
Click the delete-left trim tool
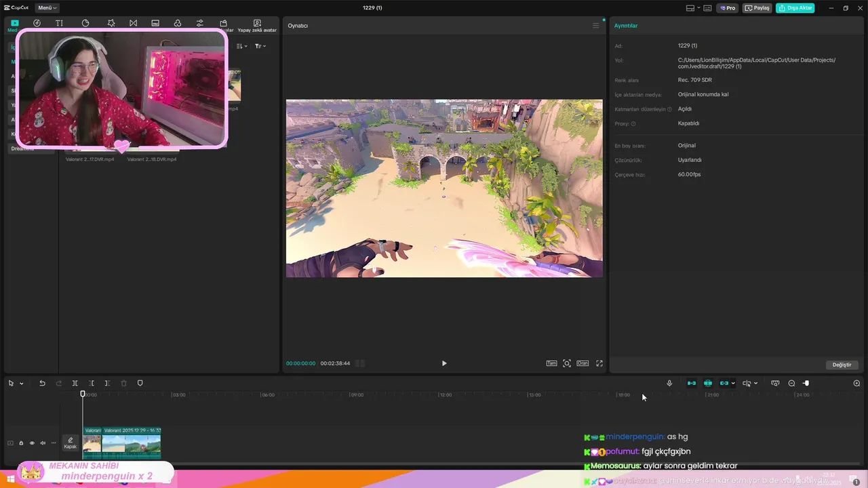coord(91,383)
